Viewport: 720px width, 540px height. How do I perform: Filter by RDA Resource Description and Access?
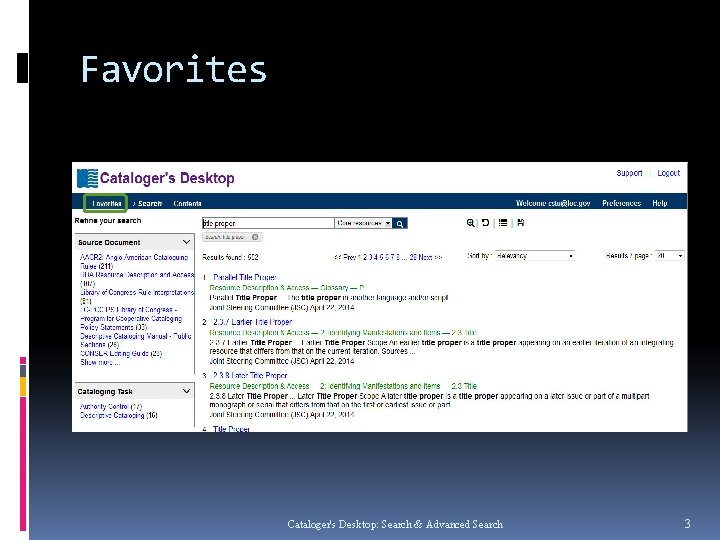137,279
